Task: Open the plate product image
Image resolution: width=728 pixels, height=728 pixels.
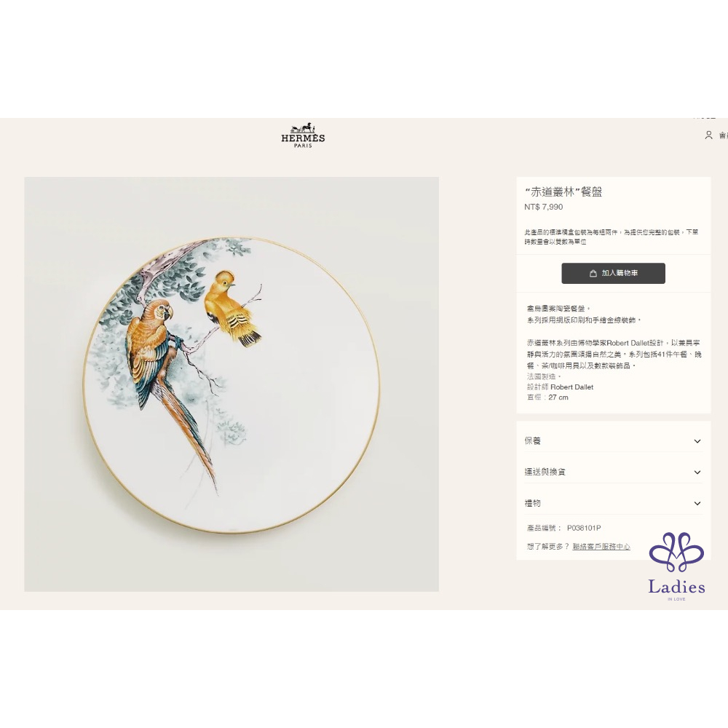Action: click(x=232, y=384)
